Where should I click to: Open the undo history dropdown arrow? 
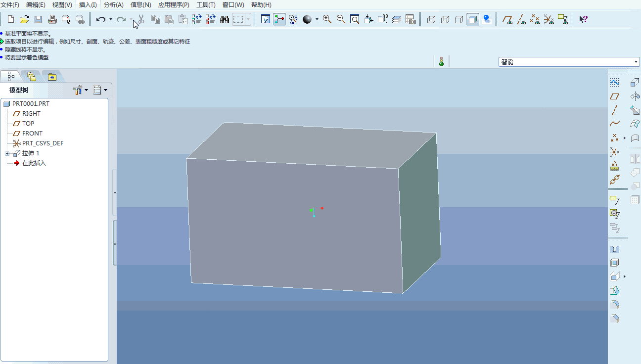[x=110, y=19]
